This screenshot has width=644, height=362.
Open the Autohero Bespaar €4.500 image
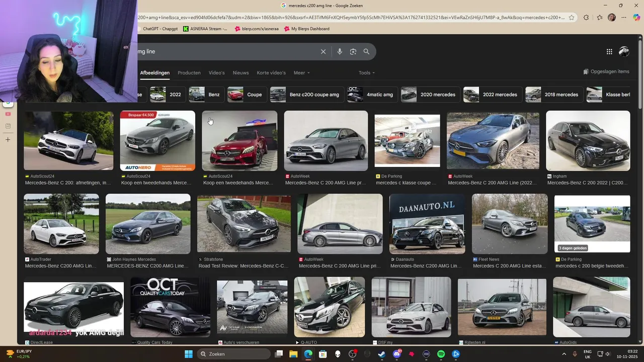click(157, 141)
